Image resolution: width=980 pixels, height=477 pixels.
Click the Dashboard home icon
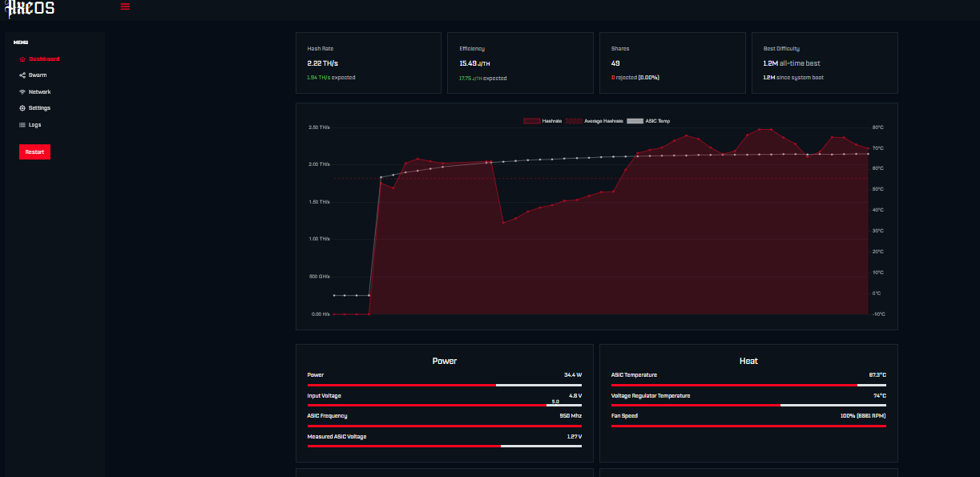[x=22, y=59]
